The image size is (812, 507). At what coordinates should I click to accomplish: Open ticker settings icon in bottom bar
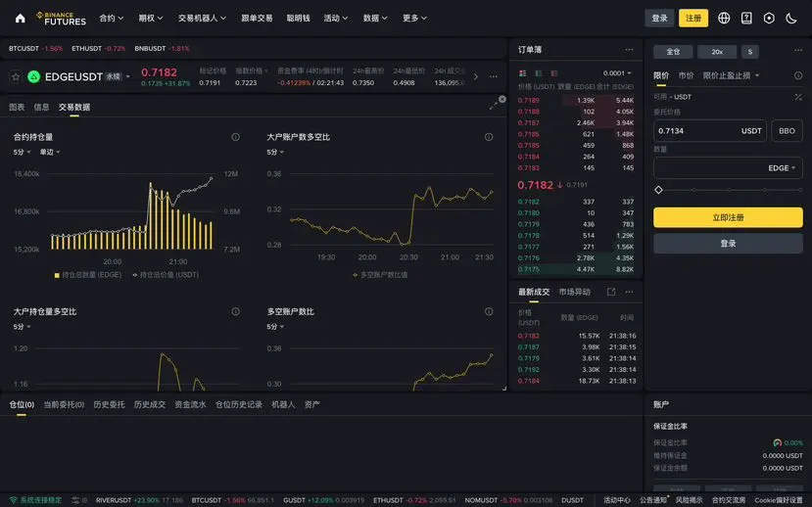click(x=75, y=500)
